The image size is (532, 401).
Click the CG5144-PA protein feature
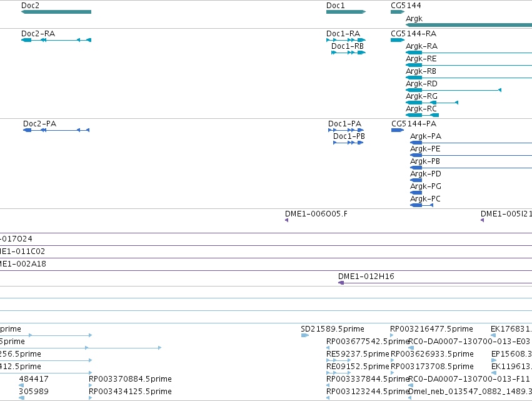pos(398,130)
